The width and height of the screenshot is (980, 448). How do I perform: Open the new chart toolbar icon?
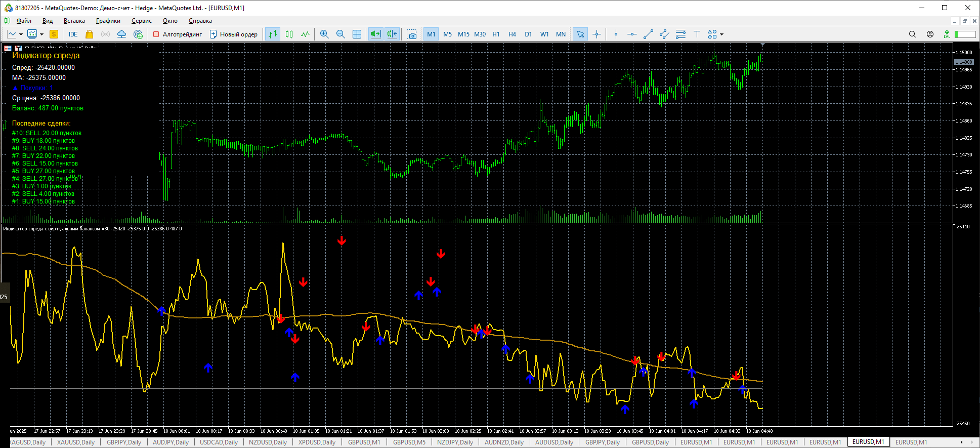12,34
